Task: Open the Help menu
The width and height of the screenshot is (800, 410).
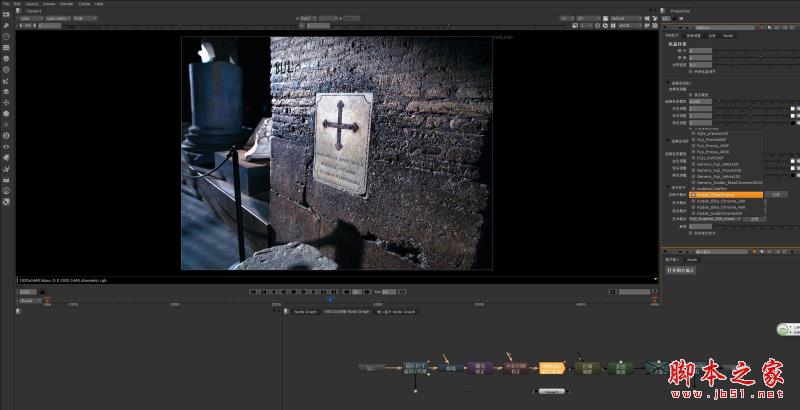Action: 99,4
